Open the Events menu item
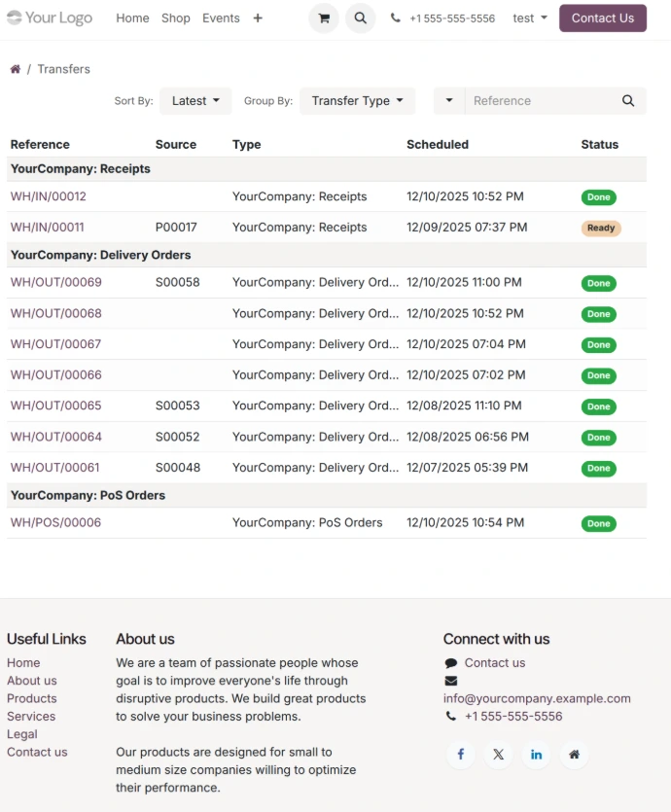The height and width of the screenshot is (812, 671). [221, 18]
